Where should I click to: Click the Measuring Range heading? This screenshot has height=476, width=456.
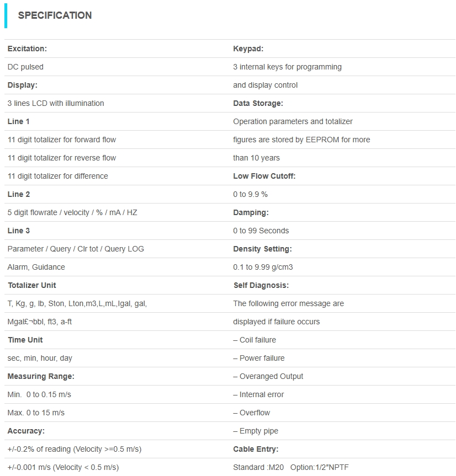[41, 376]
